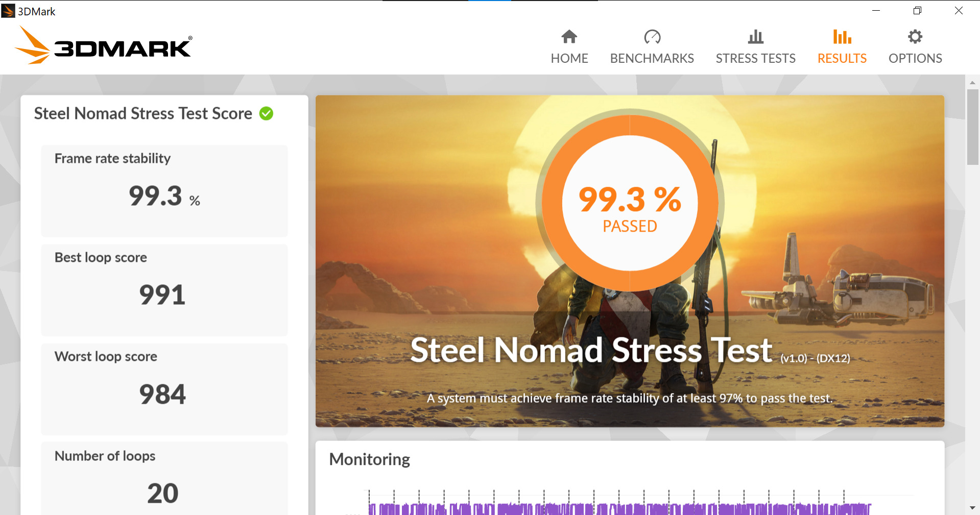Image resolution: width=980 pixels, height=515 pixels.
Task: Select the Worst loop score value 984
Action: click(x=162, y=394)
